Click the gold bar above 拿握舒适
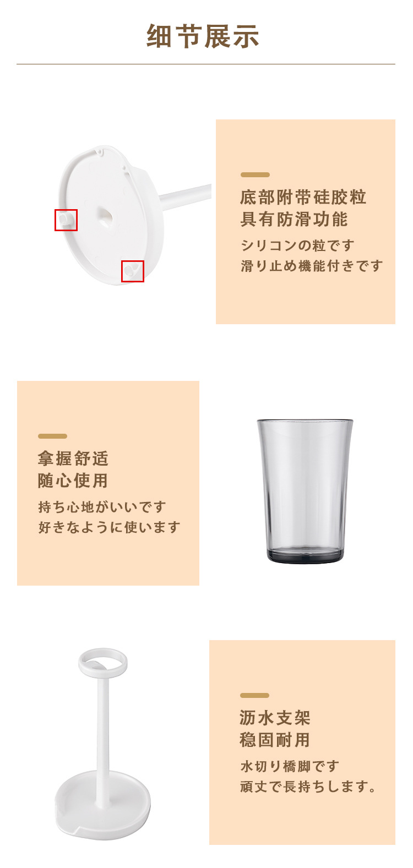Image resolution: width=413 pixels, height=868 pixels. [53, 436]
